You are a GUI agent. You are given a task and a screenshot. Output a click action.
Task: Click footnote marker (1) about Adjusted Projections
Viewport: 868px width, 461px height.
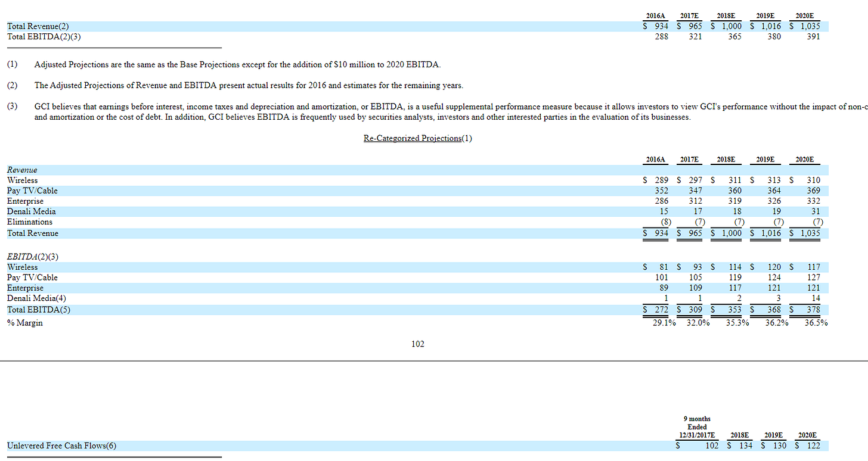coord(13,64)
